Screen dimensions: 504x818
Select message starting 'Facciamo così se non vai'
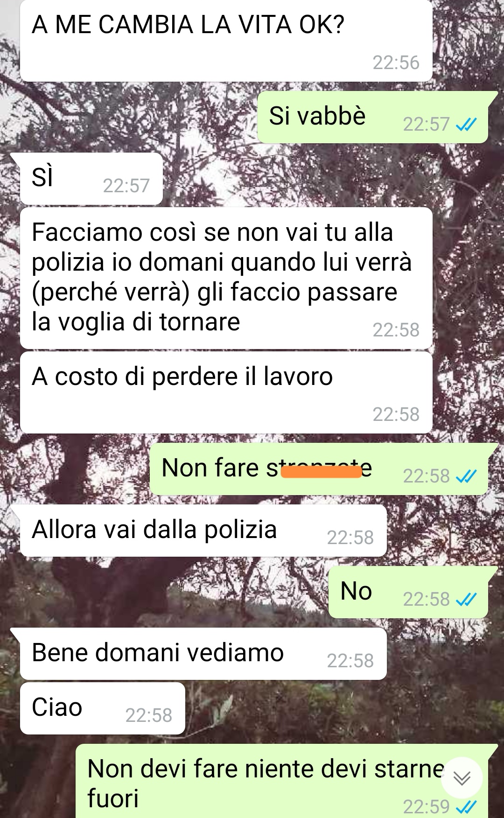(226, 278)
